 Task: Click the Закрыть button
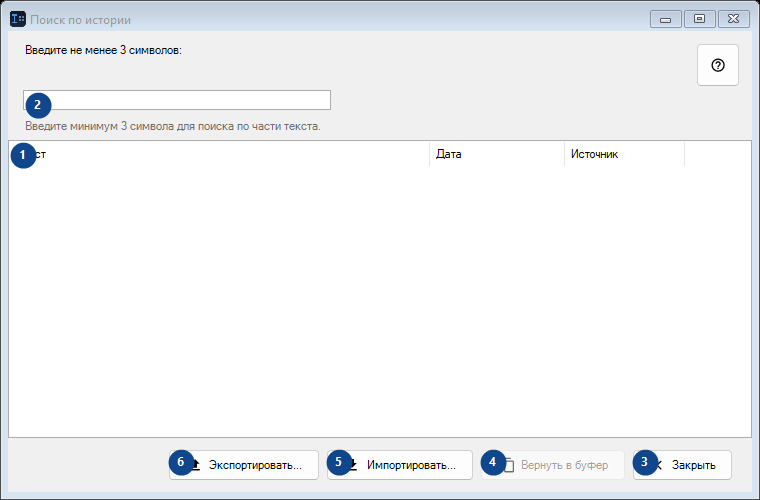point(682,465)
